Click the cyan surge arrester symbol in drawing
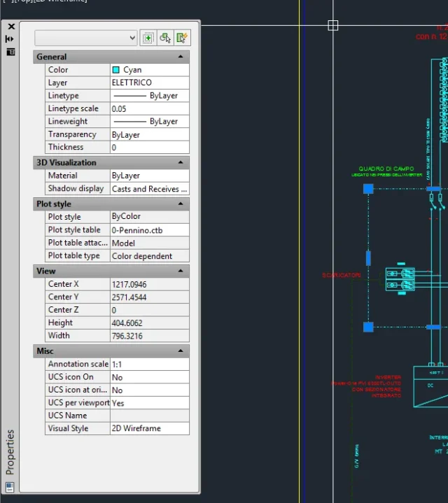 coord(400,279)
